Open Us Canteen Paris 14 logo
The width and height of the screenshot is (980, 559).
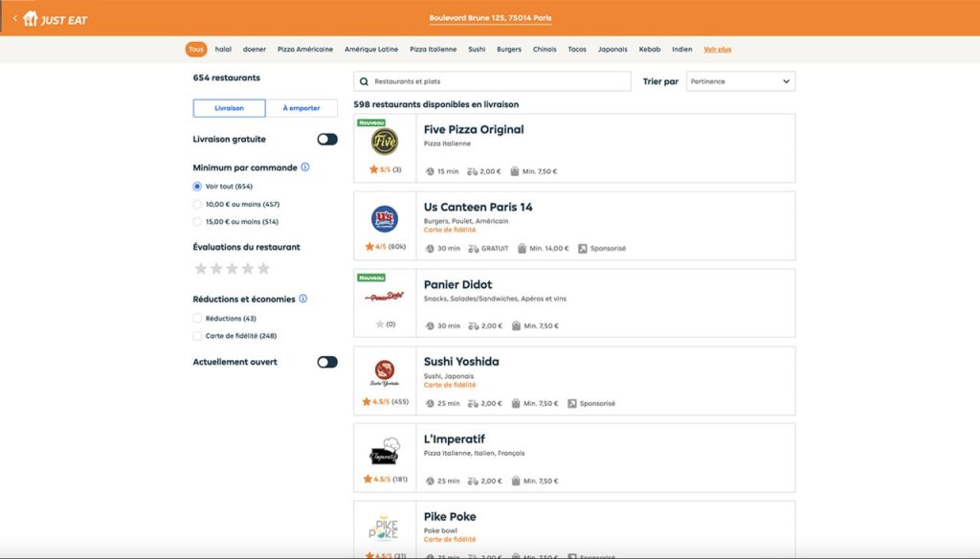tap(385, 219)
